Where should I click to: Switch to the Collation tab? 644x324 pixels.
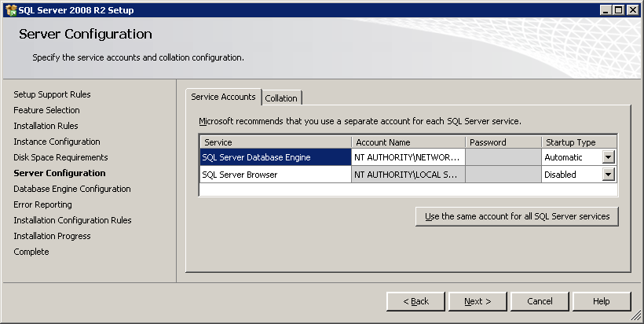pyautogui.click(x=281, y=98)
